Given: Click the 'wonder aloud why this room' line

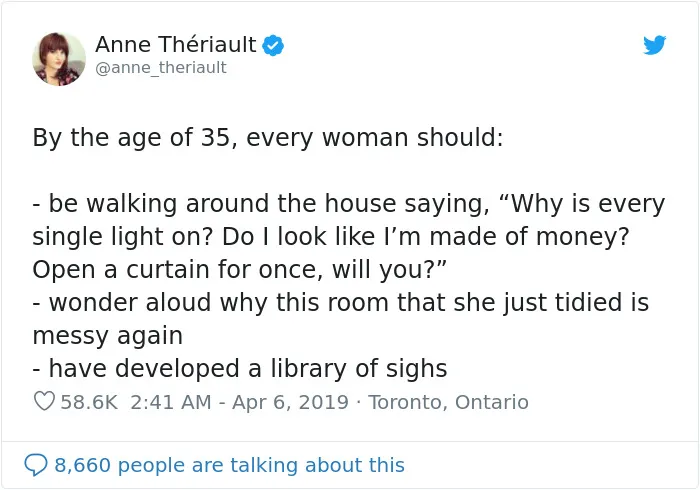Looking at the screenshot, I should point(341,303).
